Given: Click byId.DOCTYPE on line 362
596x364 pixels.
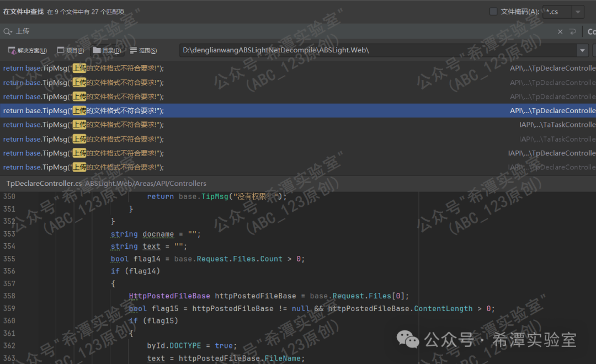Looking at the screenshot, I should pyautogui.click(x=174, y=346).
